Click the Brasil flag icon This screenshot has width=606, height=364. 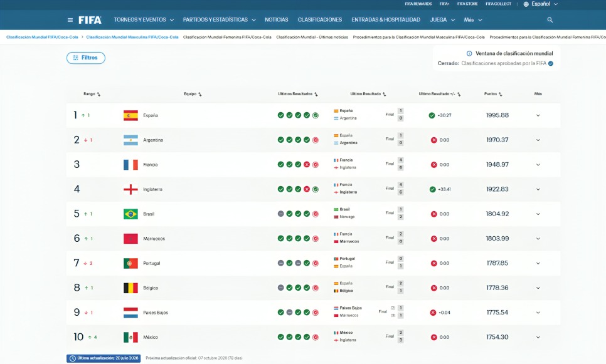coord(130,214)
